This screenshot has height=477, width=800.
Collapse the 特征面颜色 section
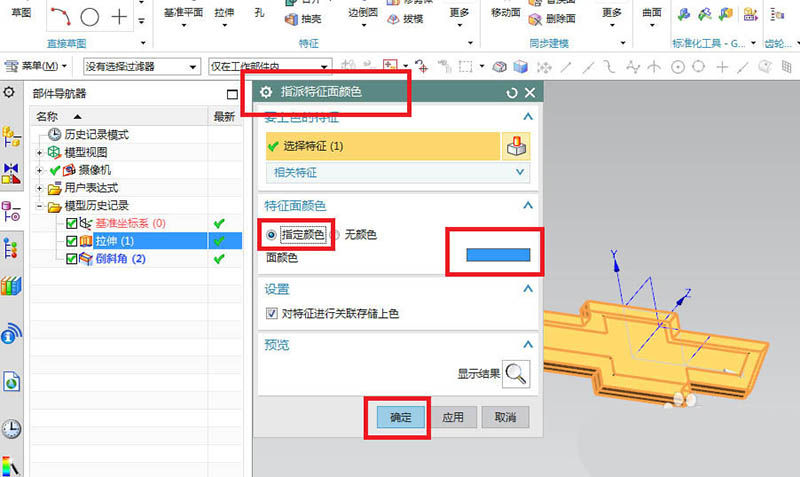[528, 206]
